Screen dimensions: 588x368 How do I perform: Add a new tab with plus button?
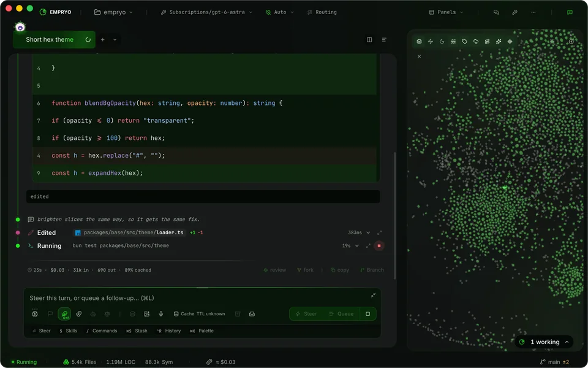pos(102,39)
